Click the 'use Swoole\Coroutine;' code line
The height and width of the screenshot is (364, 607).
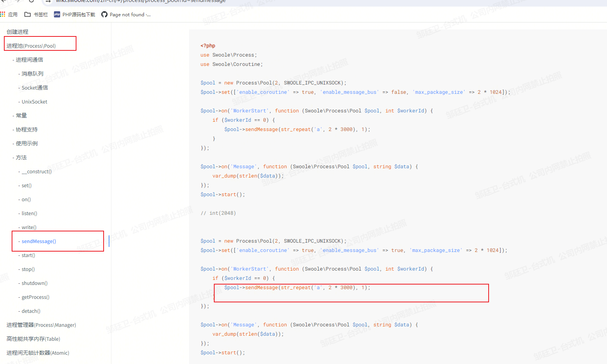pyautogui.click(x=232, y=64)
